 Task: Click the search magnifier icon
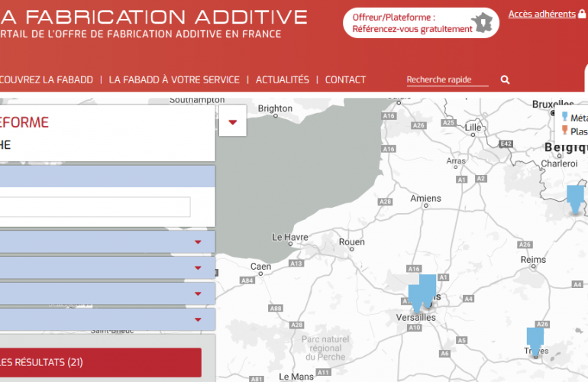(x=505, y=80)
